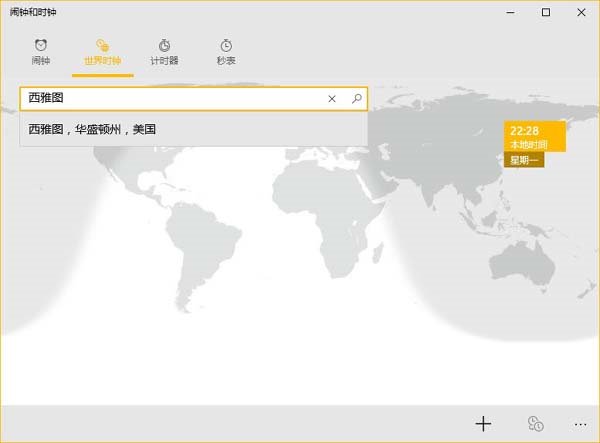Image resolution: width=600 pixels, height=443 pixels.
Task: Add a new city with plus icon
Action: pyautogui.click(x=483, y=423)
